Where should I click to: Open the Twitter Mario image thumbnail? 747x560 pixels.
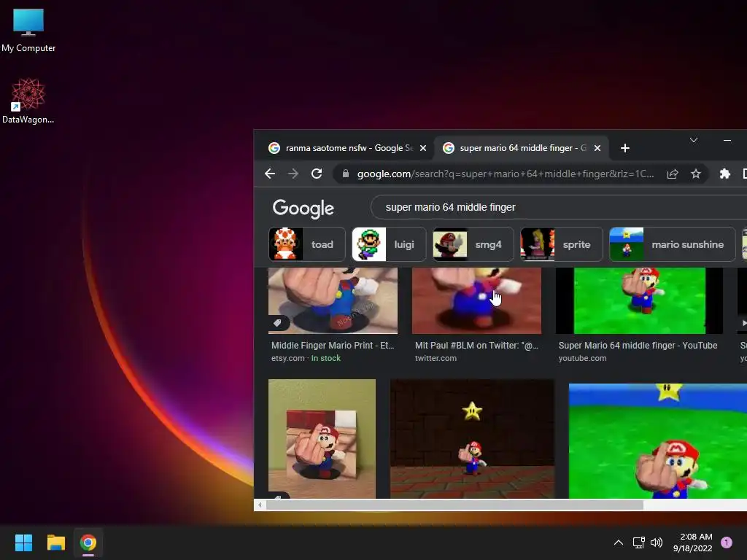click(476, 300)
